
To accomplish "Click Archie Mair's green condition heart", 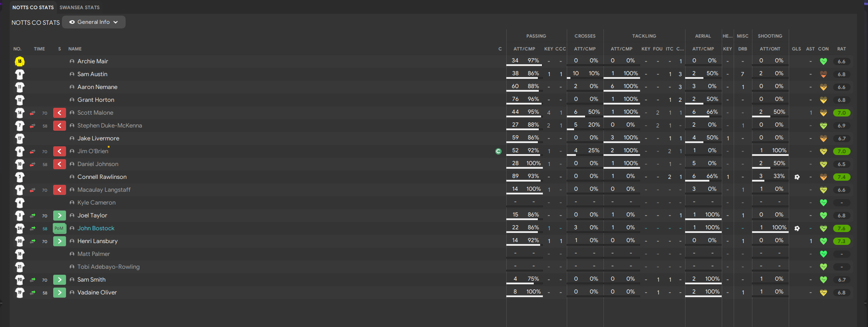I will click(x=824, y=61).
